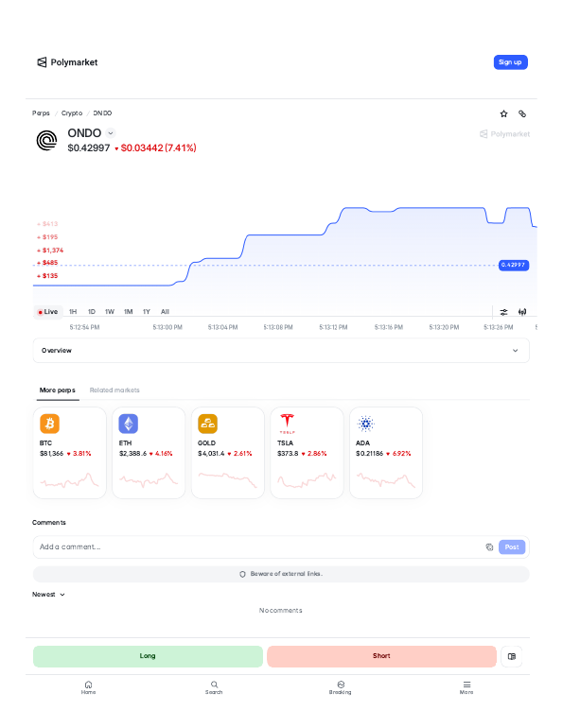Click the Polymarket logo in header
563x728 pixels.
coord(67,62)
